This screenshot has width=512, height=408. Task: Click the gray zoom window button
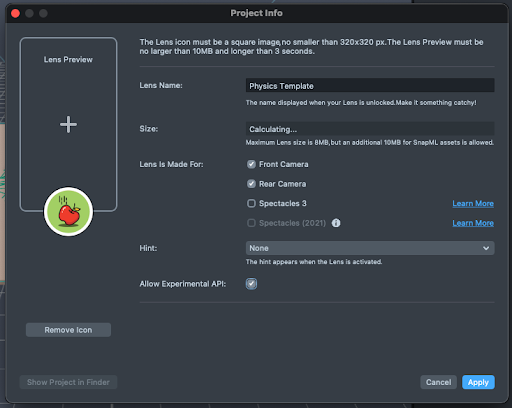(x=43, y=13)
